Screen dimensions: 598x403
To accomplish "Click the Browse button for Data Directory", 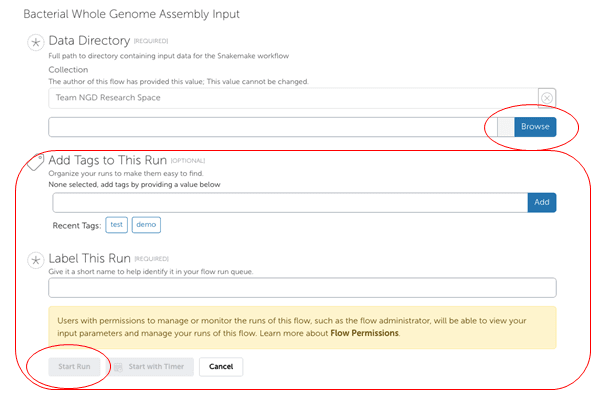I will tap(535, 127).
